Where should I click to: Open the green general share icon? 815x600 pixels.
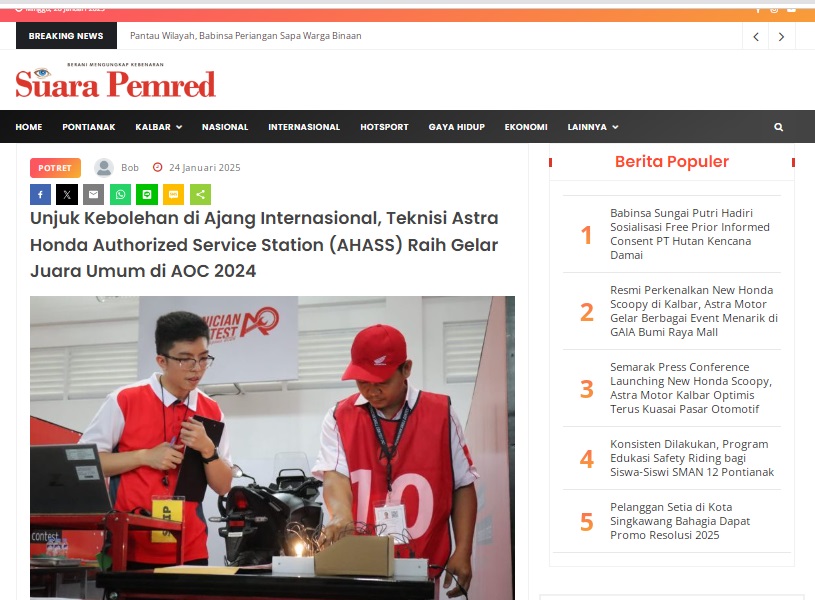pyautogui.click(x=200, y=195)
